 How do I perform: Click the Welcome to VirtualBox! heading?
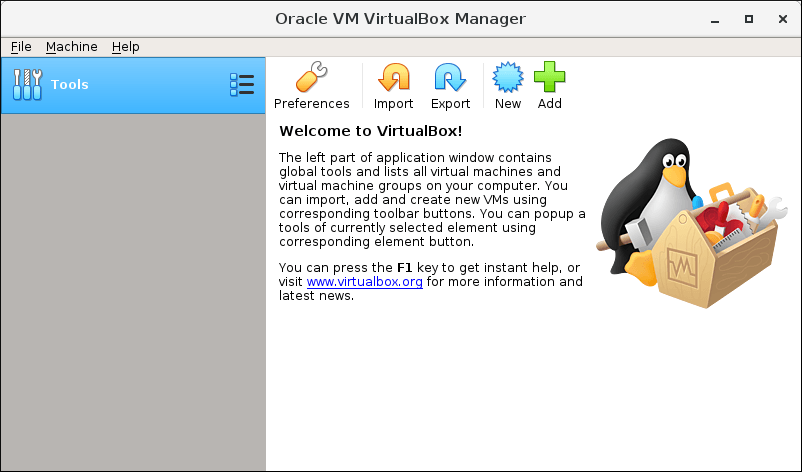371,131
